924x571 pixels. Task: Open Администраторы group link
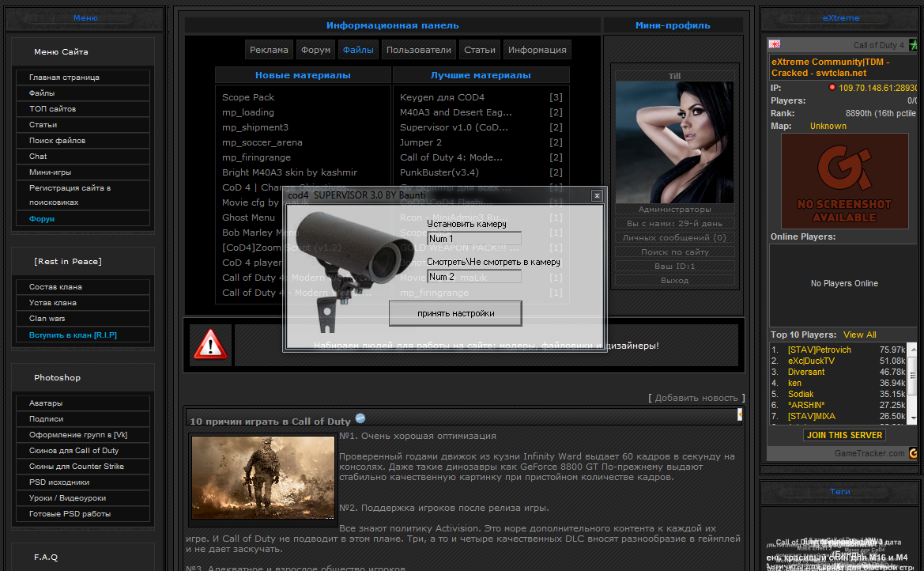click(674, 210)
